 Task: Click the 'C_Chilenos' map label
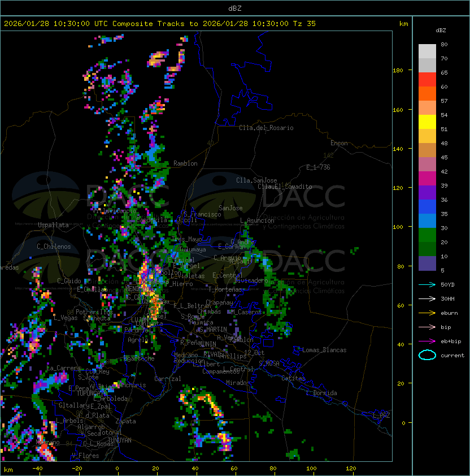pyautogui.click(x=54, y=246)
